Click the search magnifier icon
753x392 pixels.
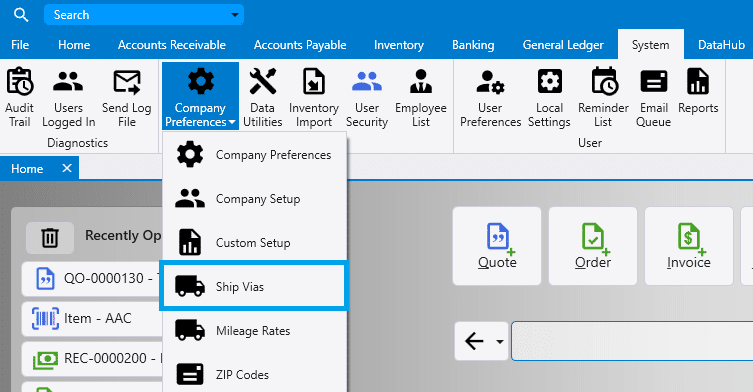(21, 15)
